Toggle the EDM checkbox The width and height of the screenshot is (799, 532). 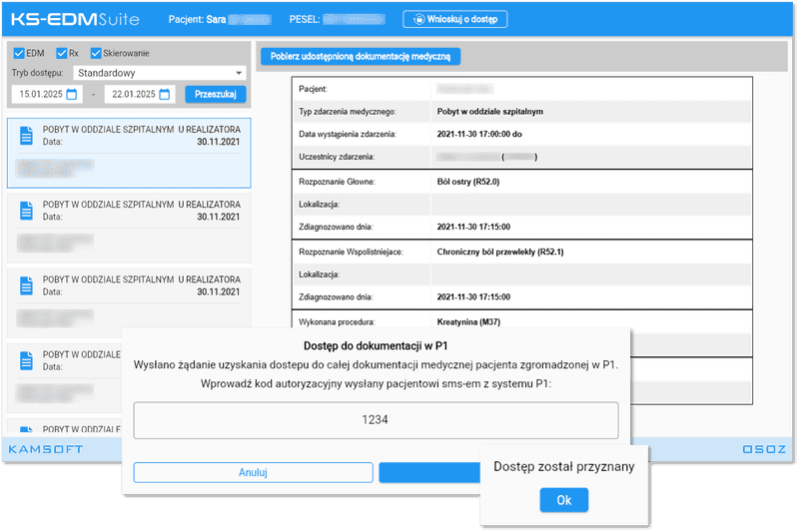19,53
